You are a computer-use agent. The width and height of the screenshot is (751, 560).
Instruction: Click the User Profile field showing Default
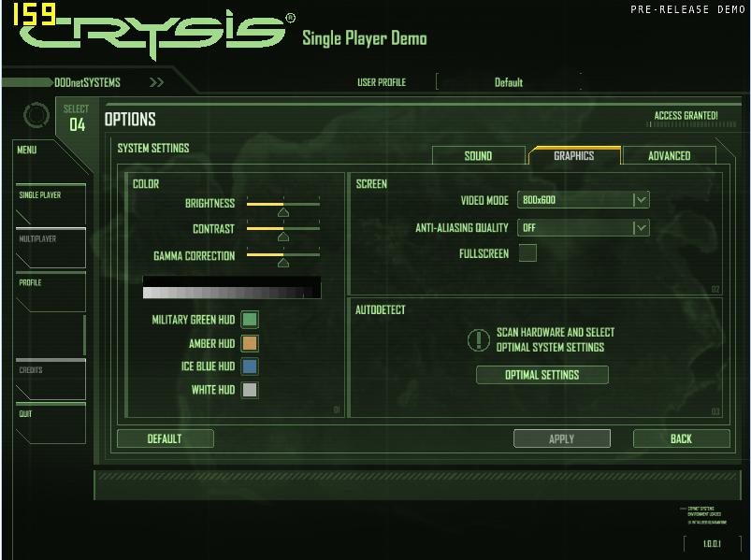509,82
